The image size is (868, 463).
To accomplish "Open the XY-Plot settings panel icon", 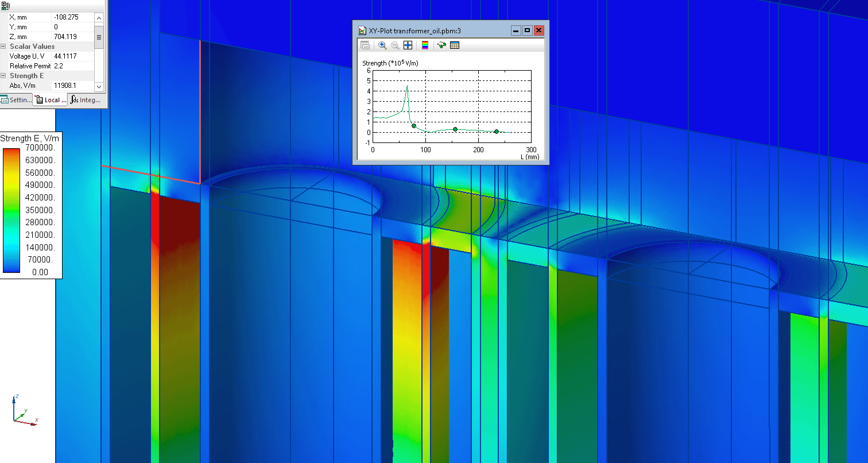I will (x=365, y=45).
